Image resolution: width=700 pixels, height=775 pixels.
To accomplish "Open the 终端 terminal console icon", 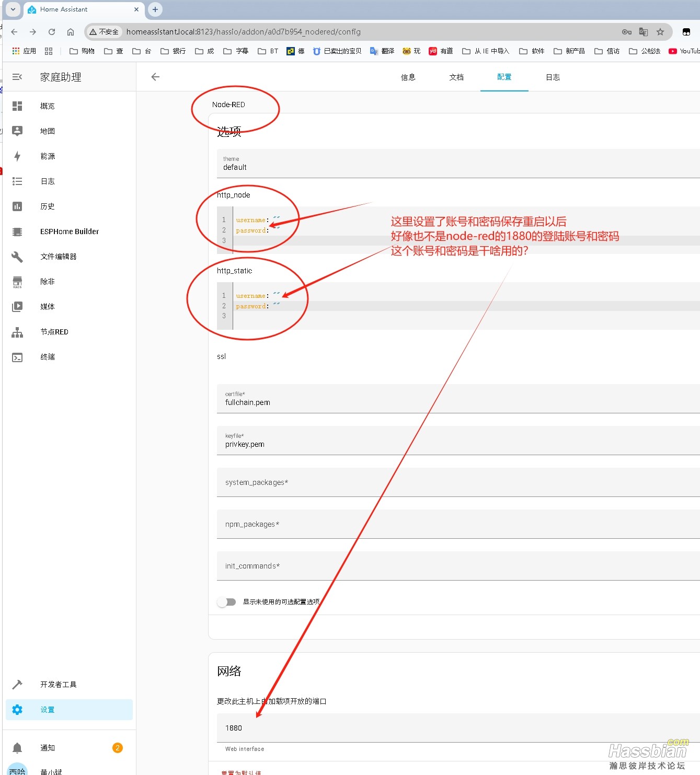I will [17, 357].
